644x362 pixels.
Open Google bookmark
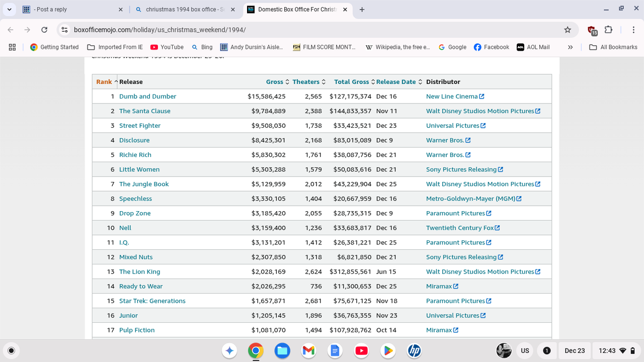452,47
